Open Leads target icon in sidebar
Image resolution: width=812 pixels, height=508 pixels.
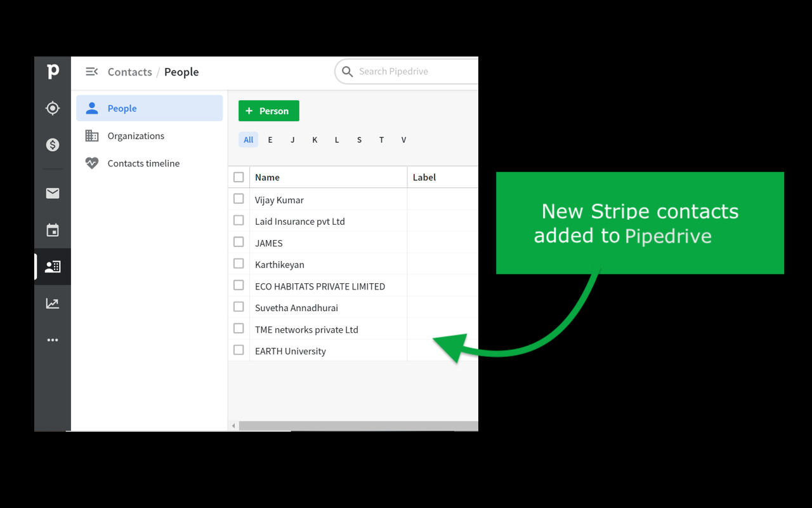click(53, 109)
